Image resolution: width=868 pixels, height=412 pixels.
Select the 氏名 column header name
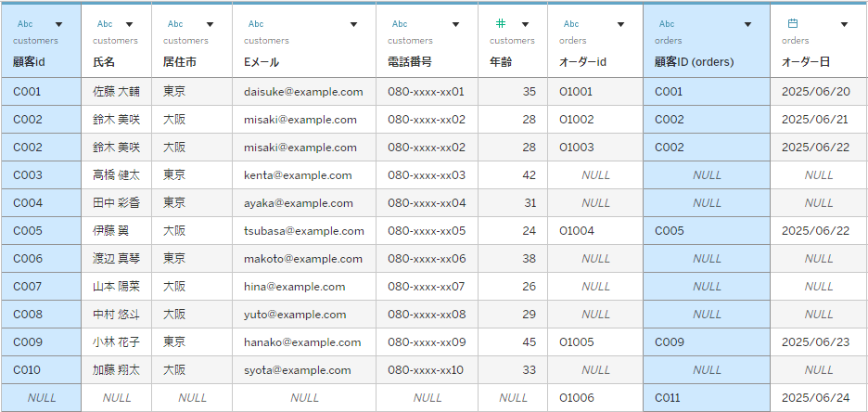[104, 62]
